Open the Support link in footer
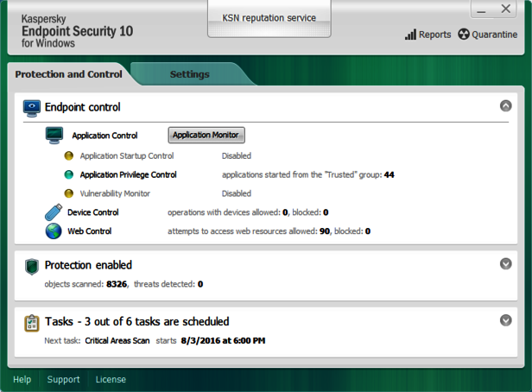 63,380
